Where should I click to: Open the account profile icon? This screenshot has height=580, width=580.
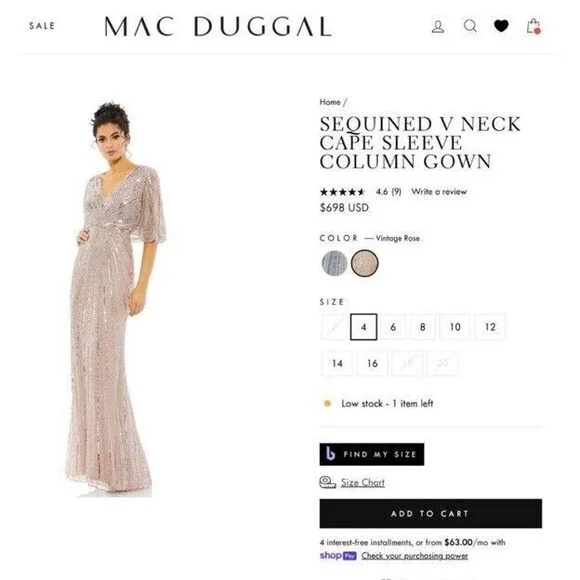tap(438, 27)
